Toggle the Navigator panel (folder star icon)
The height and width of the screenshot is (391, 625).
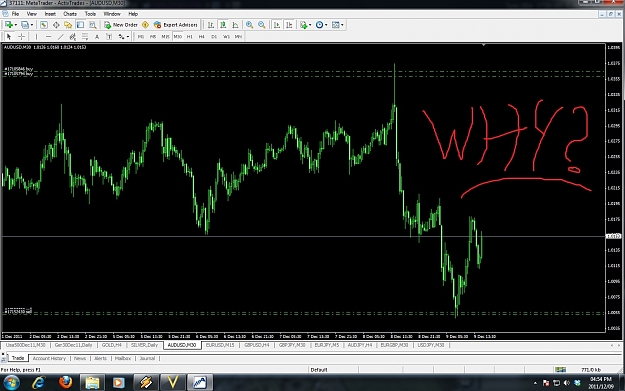tap(68, 25)
